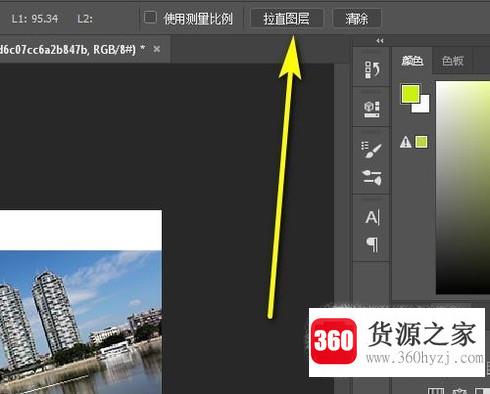
Task: Switch to the 色板 tab
Action: (x=452, y=61)
